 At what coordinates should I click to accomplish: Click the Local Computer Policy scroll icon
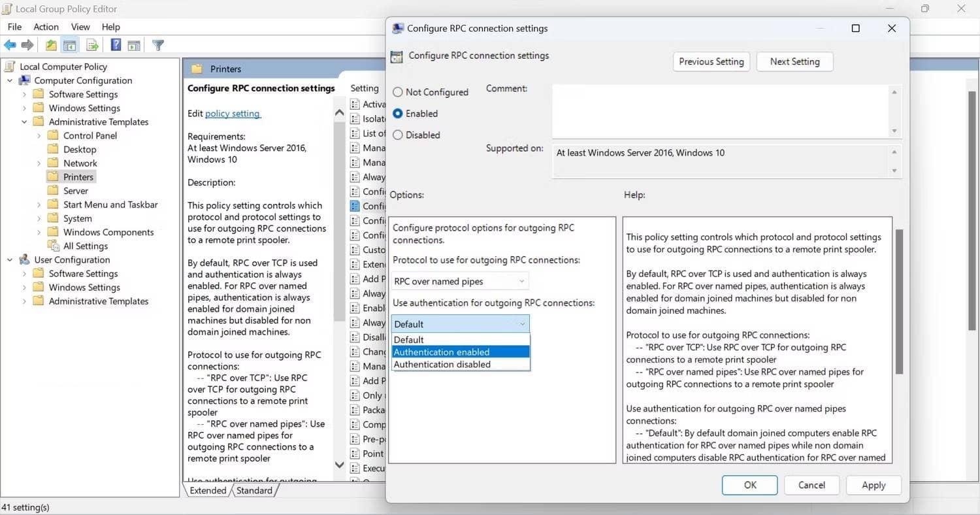(x=10, y=67)
